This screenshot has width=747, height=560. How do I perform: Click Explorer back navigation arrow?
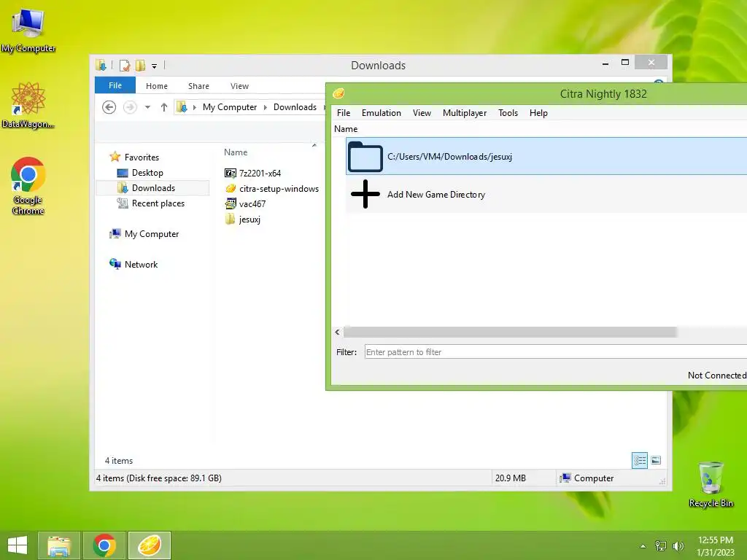[109, 107]
